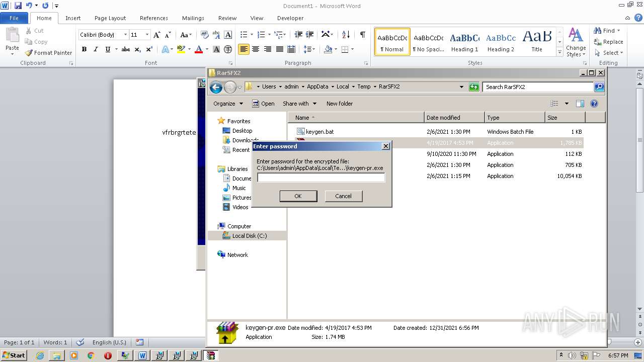Select keygen.bat file in the list
The image size is (644, 362).
pyautogui.click(x=319, y=132)
